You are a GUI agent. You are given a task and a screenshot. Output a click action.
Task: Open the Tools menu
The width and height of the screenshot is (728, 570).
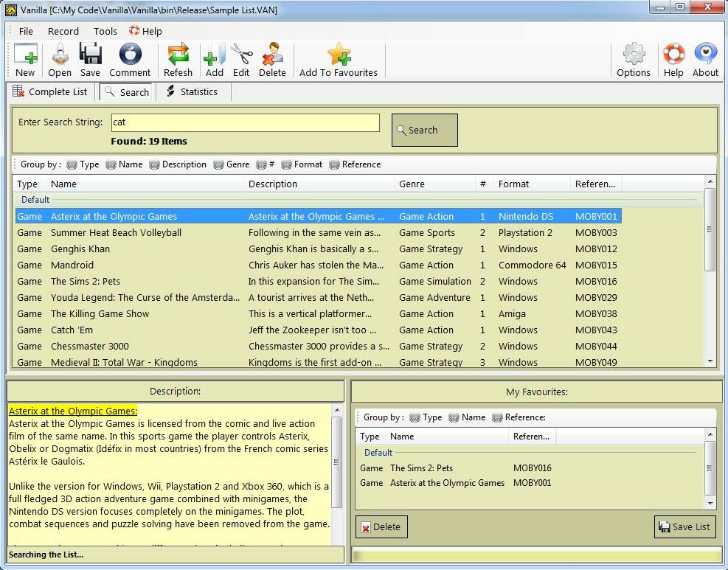coord(105,31)
